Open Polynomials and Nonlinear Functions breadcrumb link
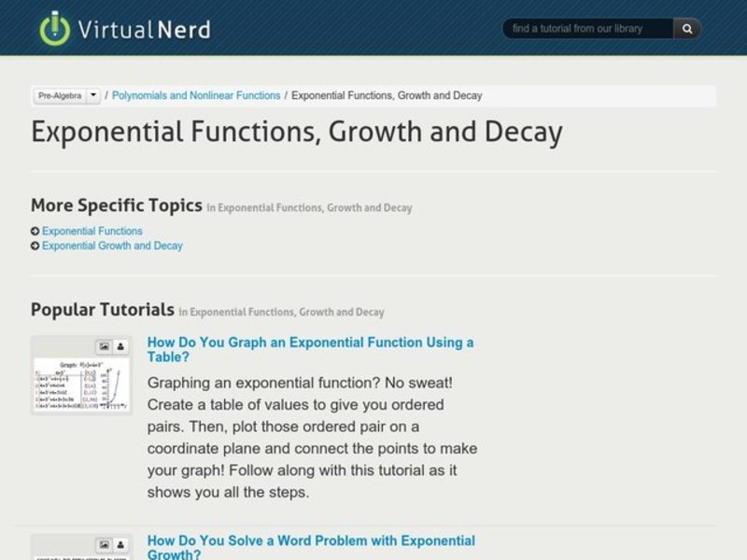 coord(194,94)
